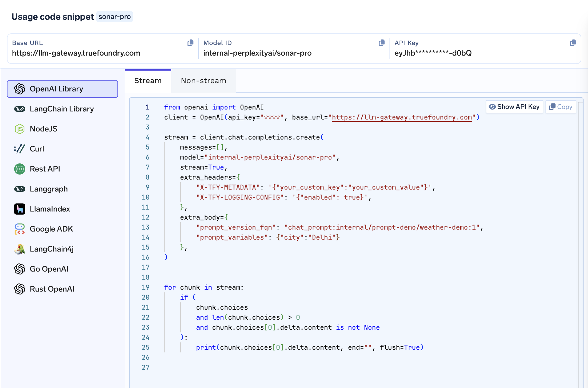Click the internal-perplexityai/sonar-pro Model ID value
The width and height of the screenshot is (588, 388).
(x=257, y=53)
